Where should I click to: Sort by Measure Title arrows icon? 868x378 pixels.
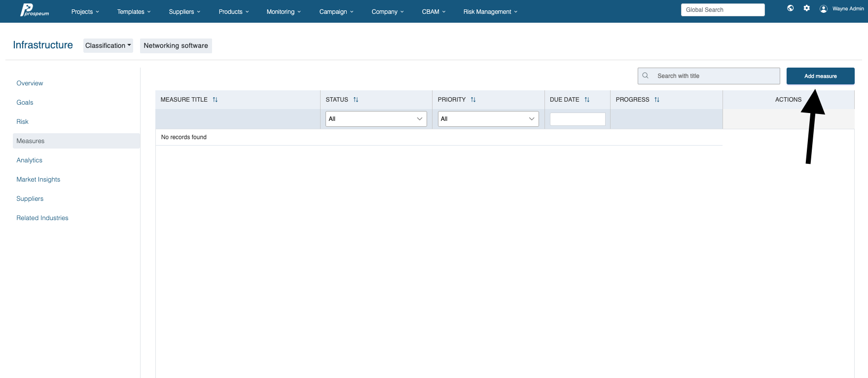(215, 100)
